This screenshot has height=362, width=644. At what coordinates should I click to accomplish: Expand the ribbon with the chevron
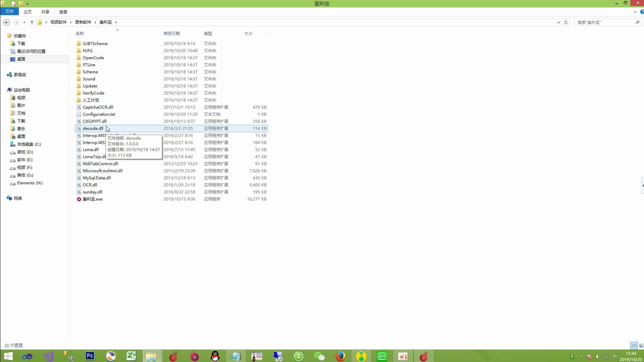pyautogui.click(x=635, y=12)
